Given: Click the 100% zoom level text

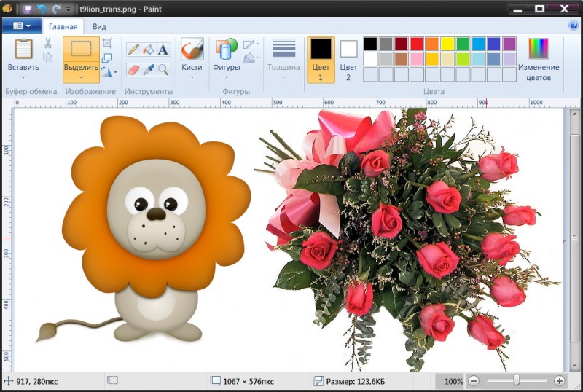Looking at the screenshot, I should pos(453,381).
